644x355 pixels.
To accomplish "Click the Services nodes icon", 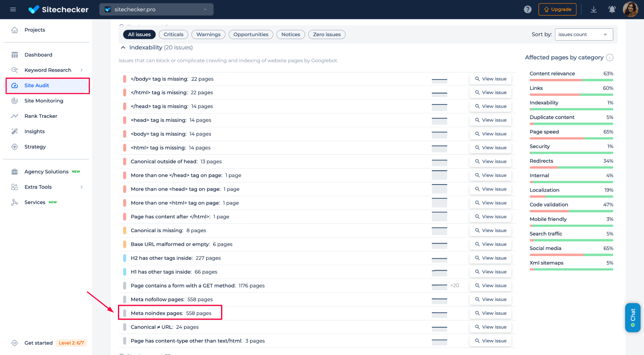I will tap(14, 202).
